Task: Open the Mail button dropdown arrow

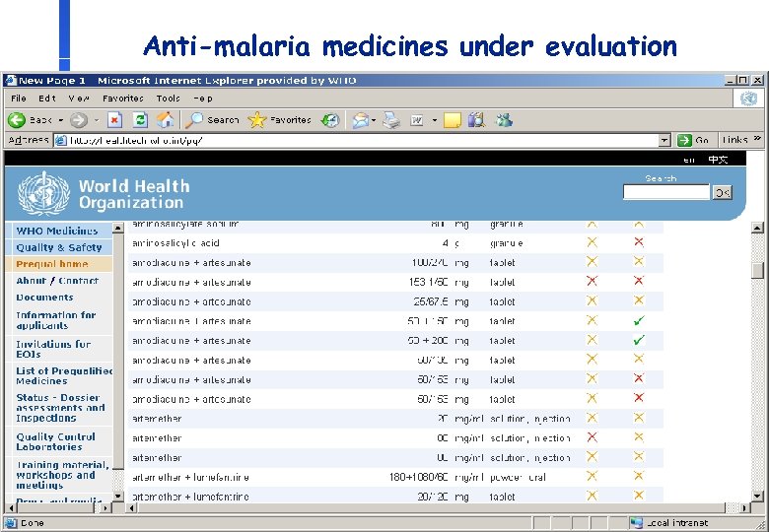Action: pyautogui.click(x=374, y=120)
